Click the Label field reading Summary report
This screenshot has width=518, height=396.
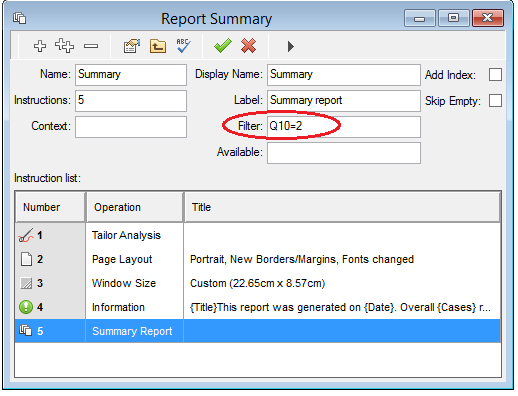344,101
